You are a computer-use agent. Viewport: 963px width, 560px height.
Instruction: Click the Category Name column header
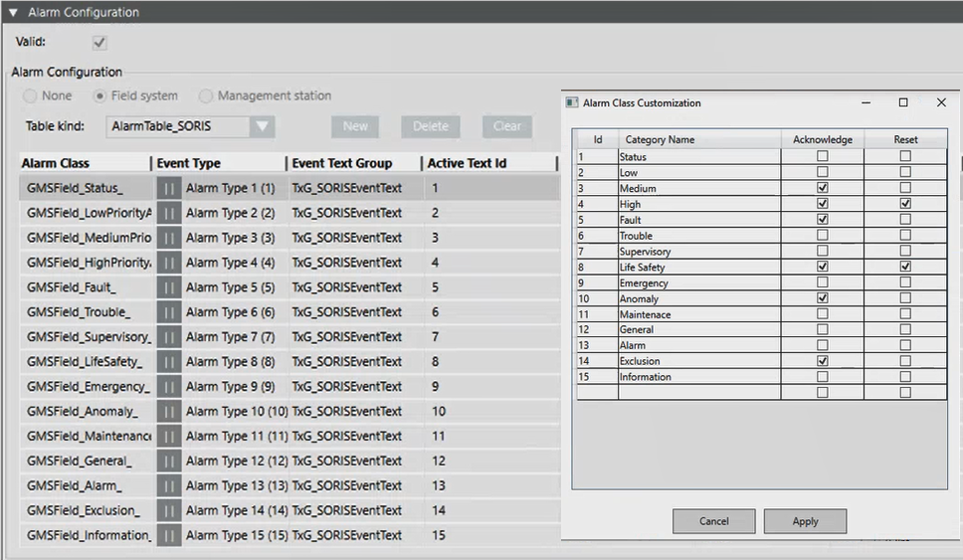pyautogui.click(x=659, y=139)
